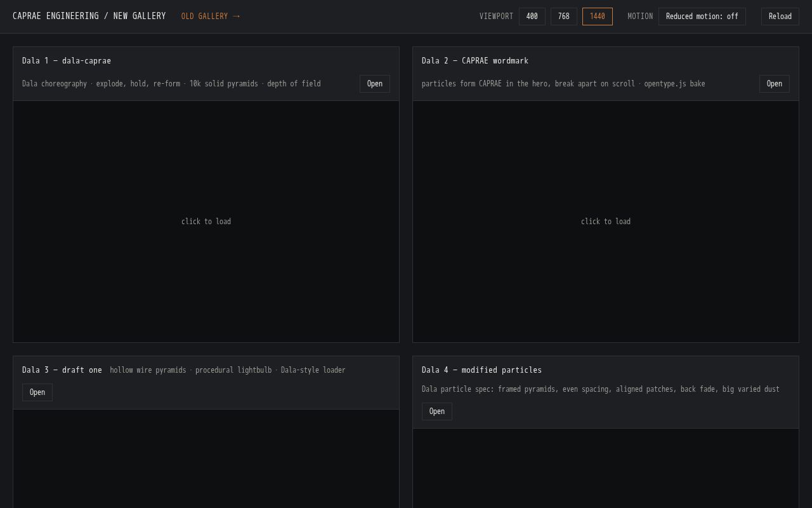Select the 1440 viewport option
Viewport: 812px width, 508px height.
point(598,17)
